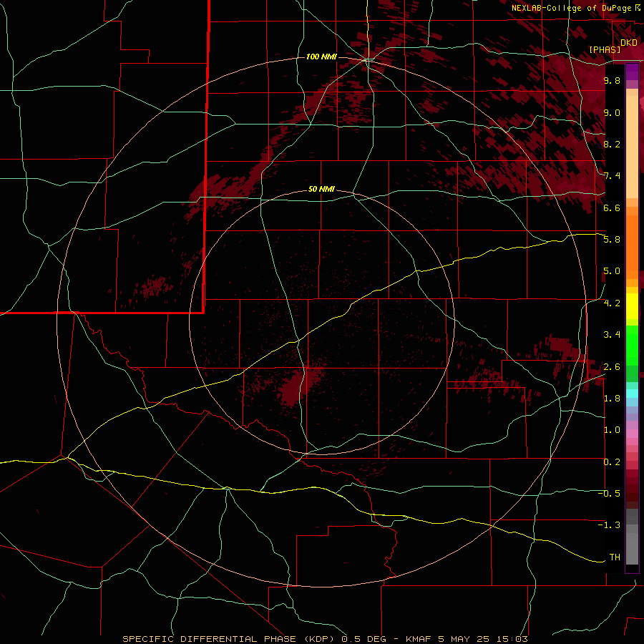The height and width of the screenshot is (644, 644).
Task: Click the 9.0 scale value
Action: click(612, 112)
